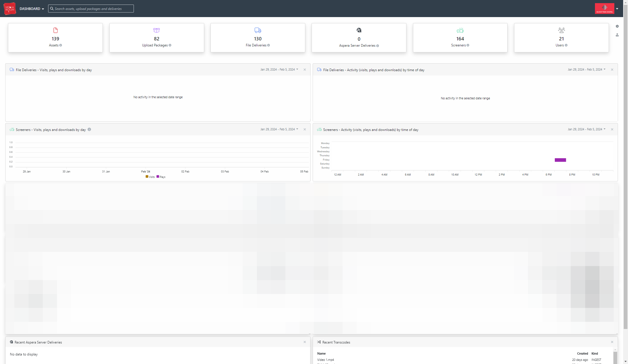This screenshot has width=628, height=364.
Task: Show info for Screeners by day chart
Action: pyautogui.click(x=89, y=129)
